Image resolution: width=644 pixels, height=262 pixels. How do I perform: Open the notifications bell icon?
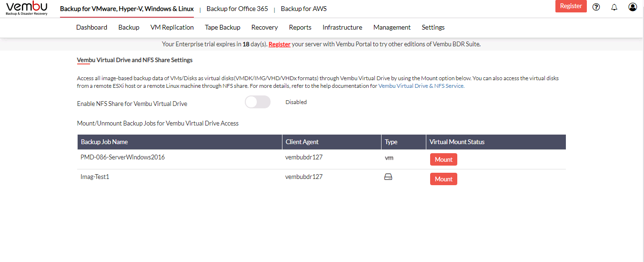point(614,7)
